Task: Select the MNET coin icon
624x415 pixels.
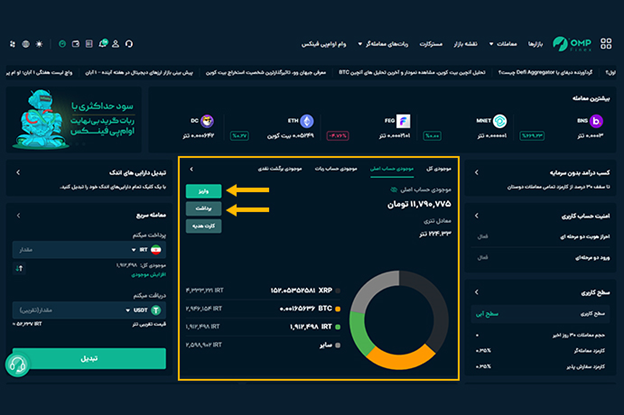Action: [x=500, y=121]
